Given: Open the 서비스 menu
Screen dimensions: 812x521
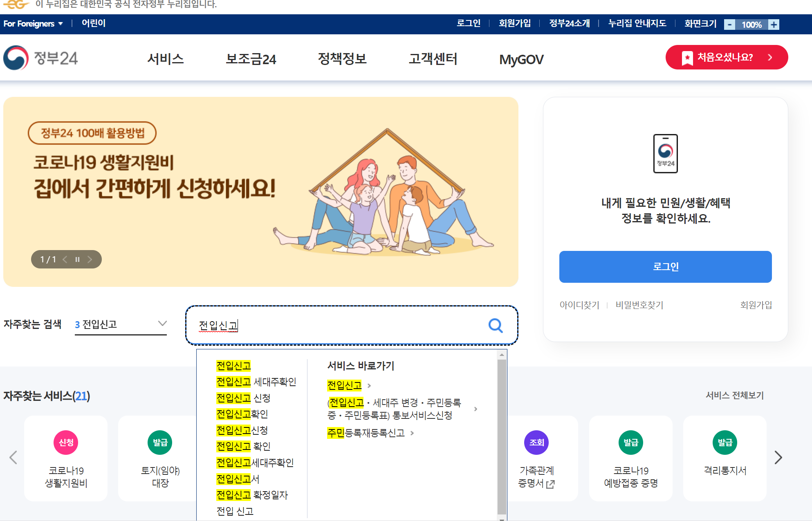Looking at the screenshot, I should (x=166, y=59).
